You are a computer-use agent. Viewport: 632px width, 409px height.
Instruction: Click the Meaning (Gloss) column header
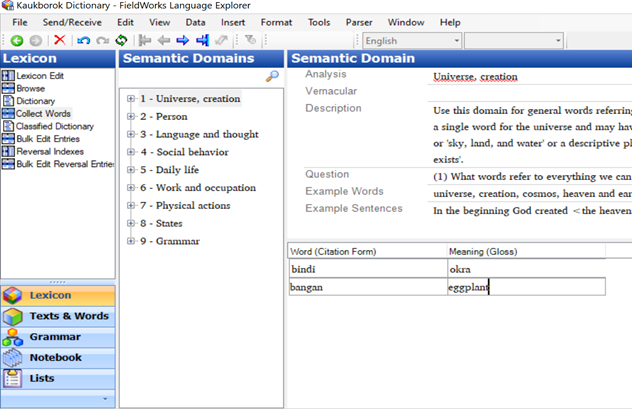tap(526, 251)
